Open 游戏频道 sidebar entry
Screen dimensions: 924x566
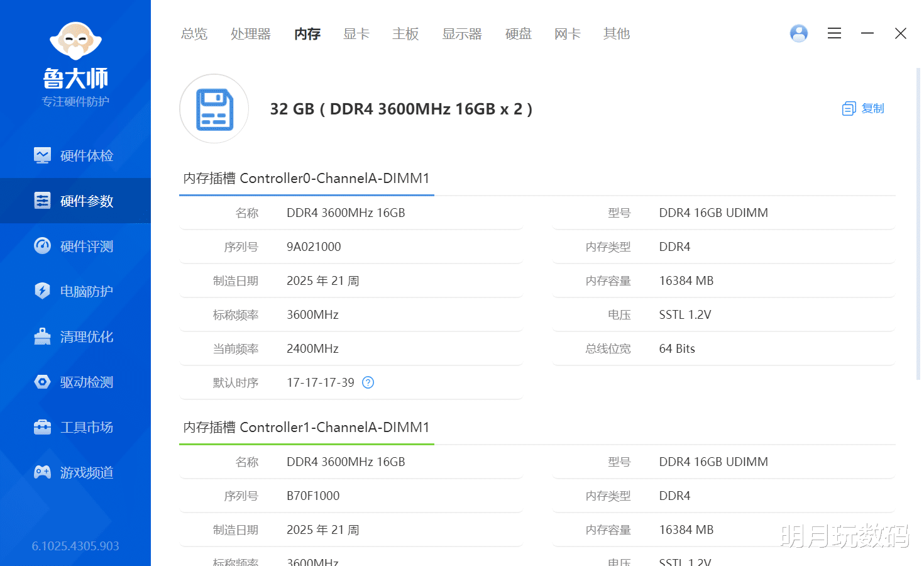87,472
